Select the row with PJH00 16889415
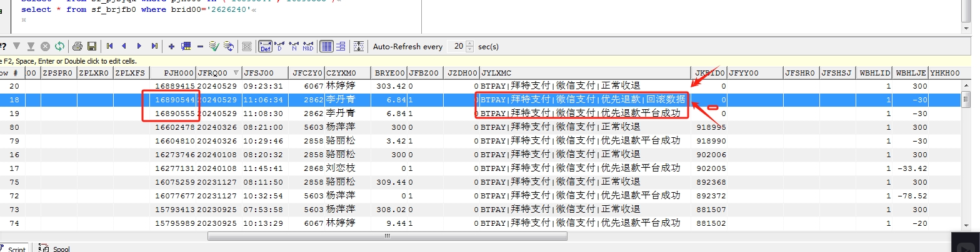Image resolution: width=980 pixels, height=252 pixels. pyautogui.click(x=176, y=86)
